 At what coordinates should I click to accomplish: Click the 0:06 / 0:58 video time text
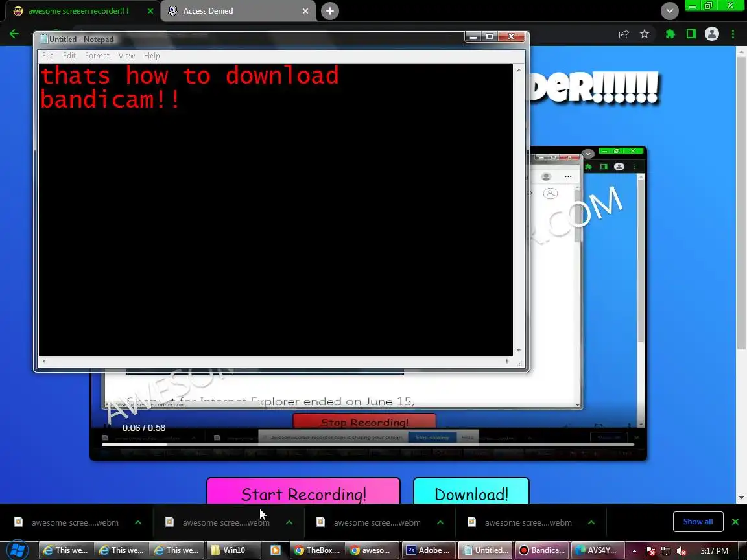coord(144,428)
